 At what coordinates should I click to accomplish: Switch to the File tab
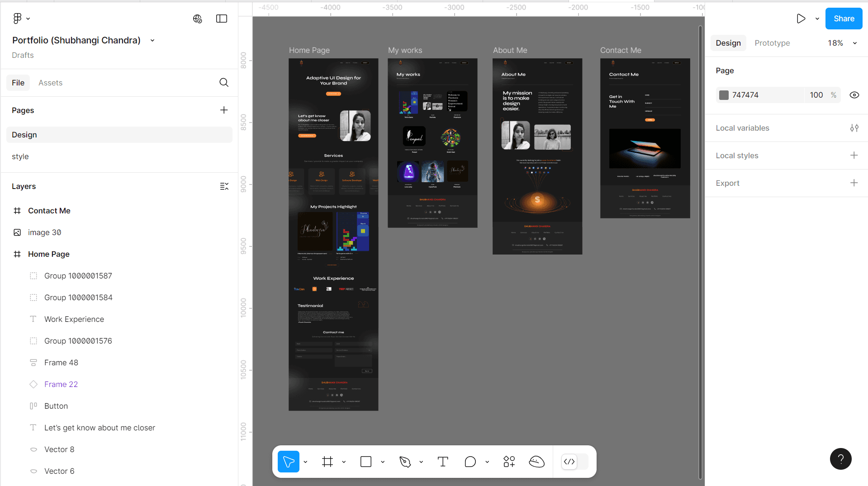tap(18, 83)
